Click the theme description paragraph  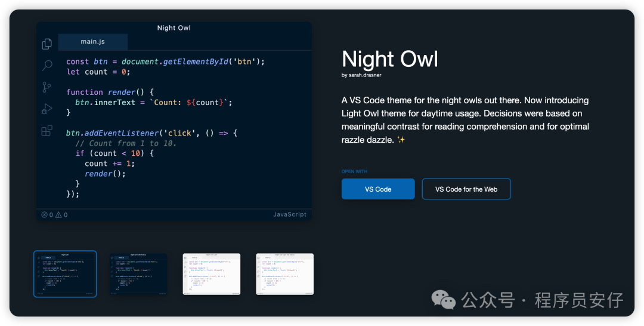tap(465, 120)
